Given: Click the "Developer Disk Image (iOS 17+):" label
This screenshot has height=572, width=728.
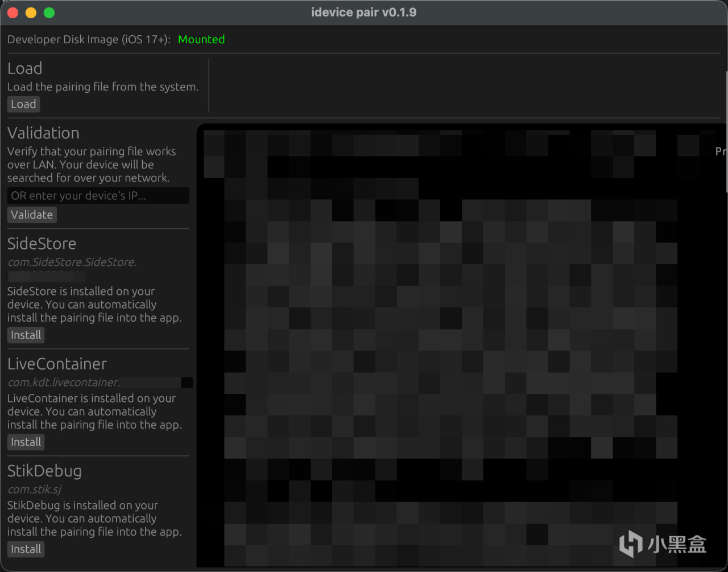Looking at the screenshot, I should 89,39.
